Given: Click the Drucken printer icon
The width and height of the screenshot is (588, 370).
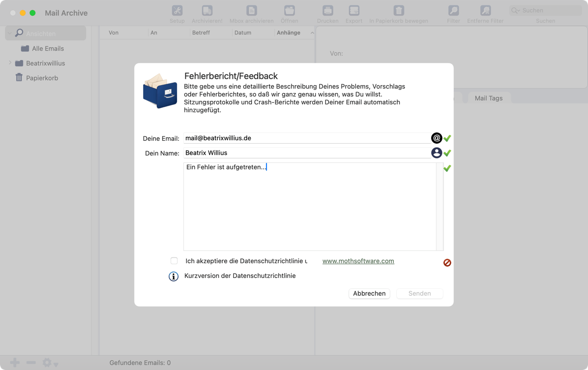Looking at the screenshot, I should tap(327, 11).
